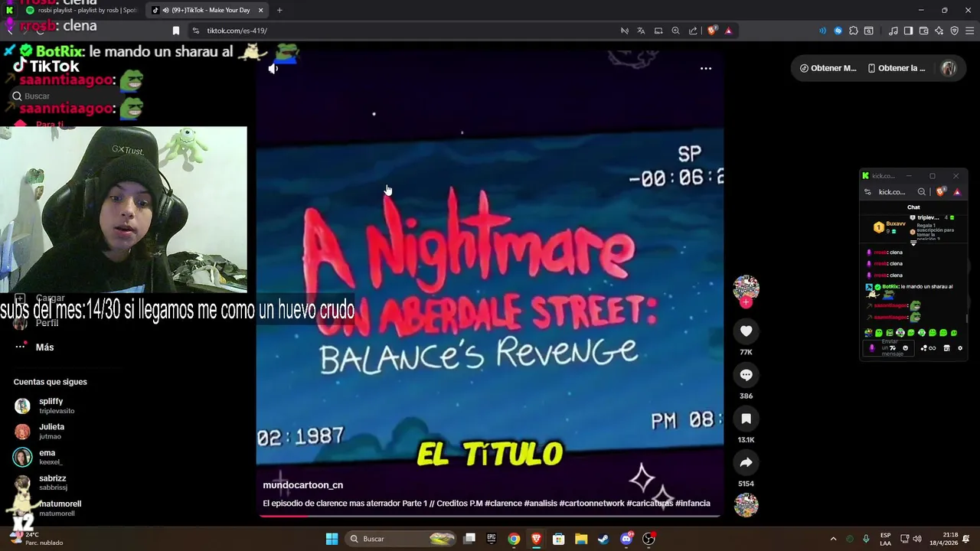Bookmark this page with the bookmark icon
The image size is (980, 551).
point(175,31)
